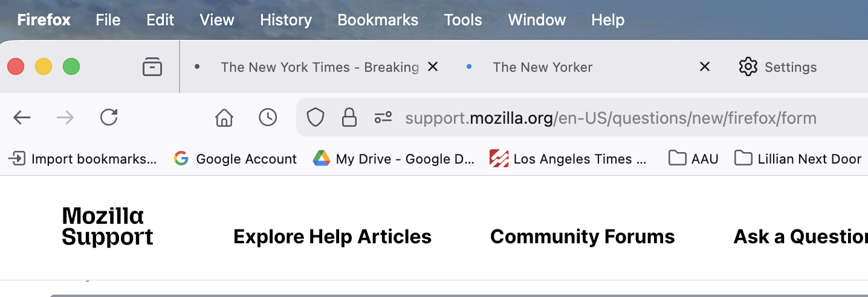The image size is (868, 297).
Task: Open the AAU bookmarks folder
Action: tap(694, 159)
